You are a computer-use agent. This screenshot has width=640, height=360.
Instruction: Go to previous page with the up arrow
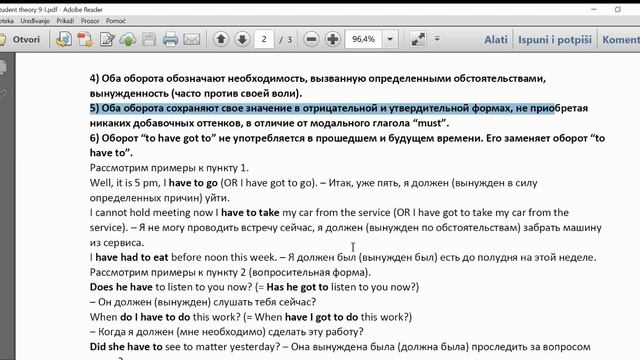coord(221,39)
